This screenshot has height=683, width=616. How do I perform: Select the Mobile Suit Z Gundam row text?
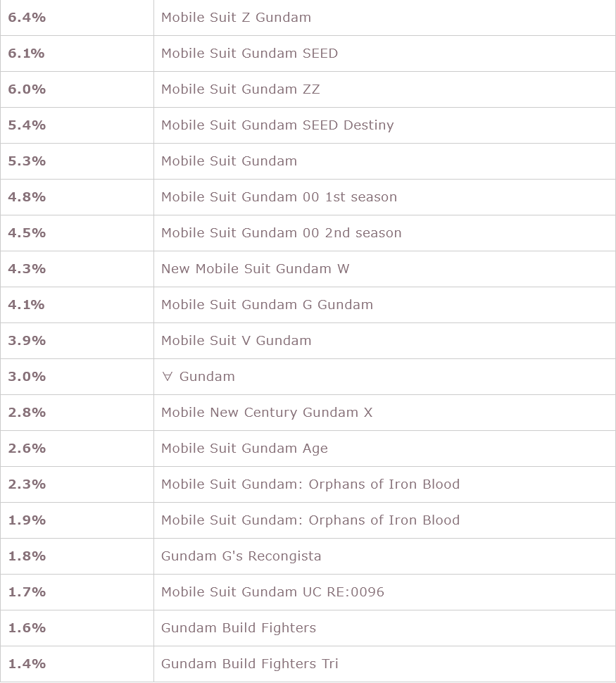(x=236, y=18)
